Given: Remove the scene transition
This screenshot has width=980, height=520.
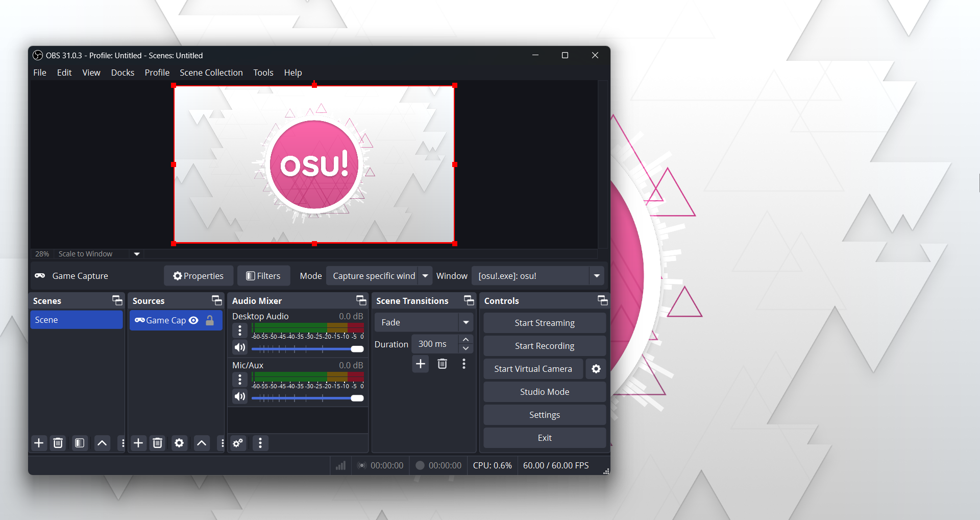Looking at the screenshot, I should 443,364.
